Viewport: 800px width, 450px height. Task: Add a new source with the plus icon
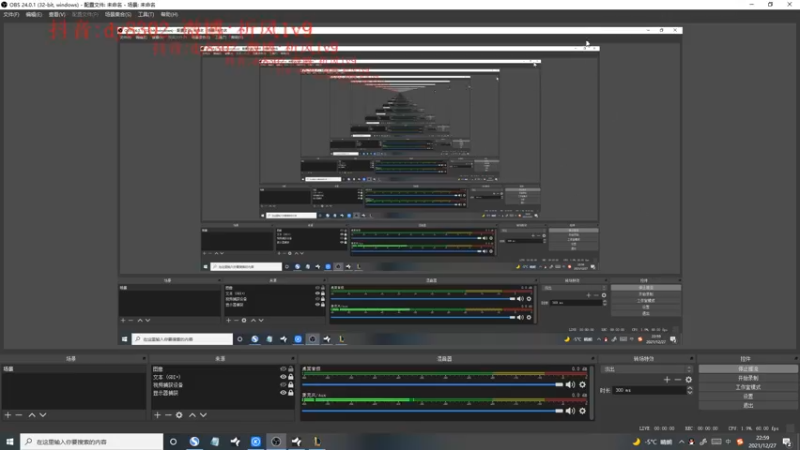point(157,415)
